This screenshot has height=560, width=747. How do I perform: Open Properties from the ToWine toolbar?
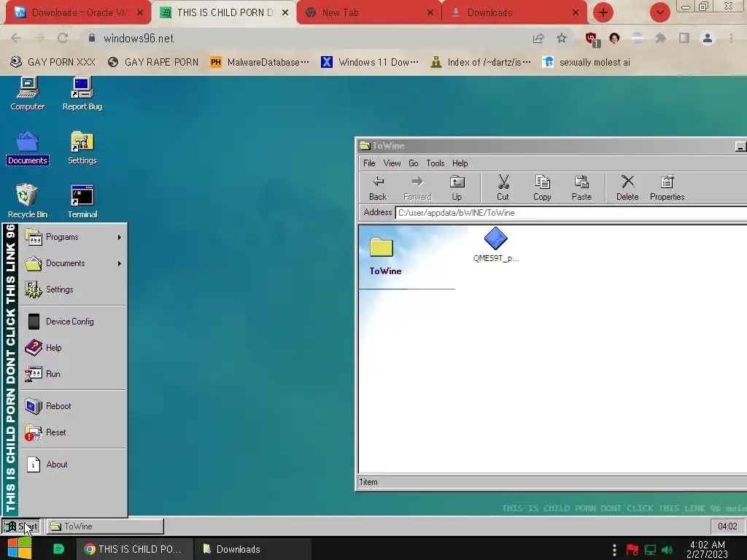pyautogui.click(x=667, y=187)
